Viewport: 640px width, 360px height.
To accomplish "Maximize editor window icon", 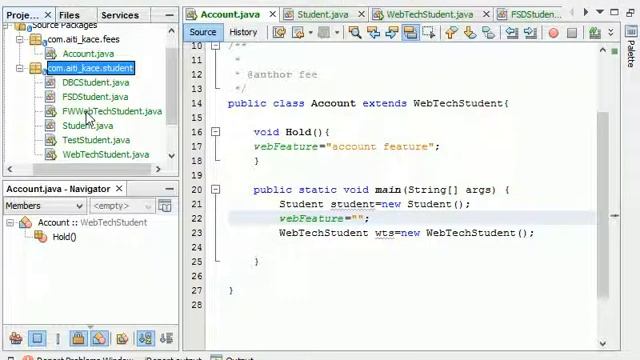I will 614,12.
